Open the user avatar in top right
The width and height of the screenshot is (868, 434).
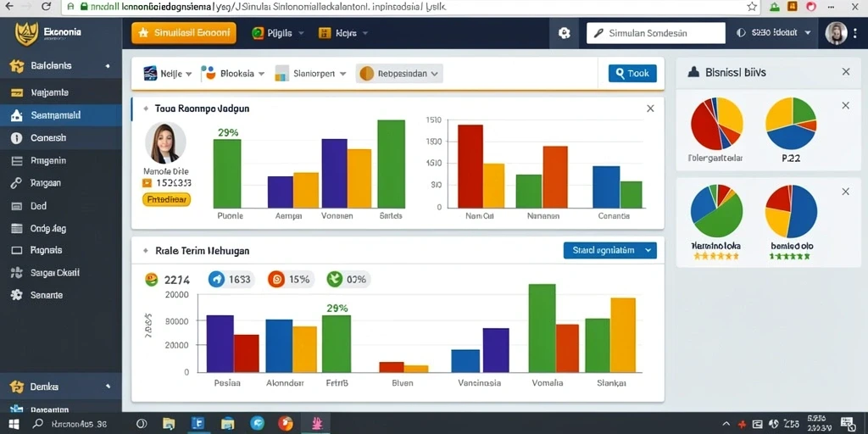click(836, 33)
